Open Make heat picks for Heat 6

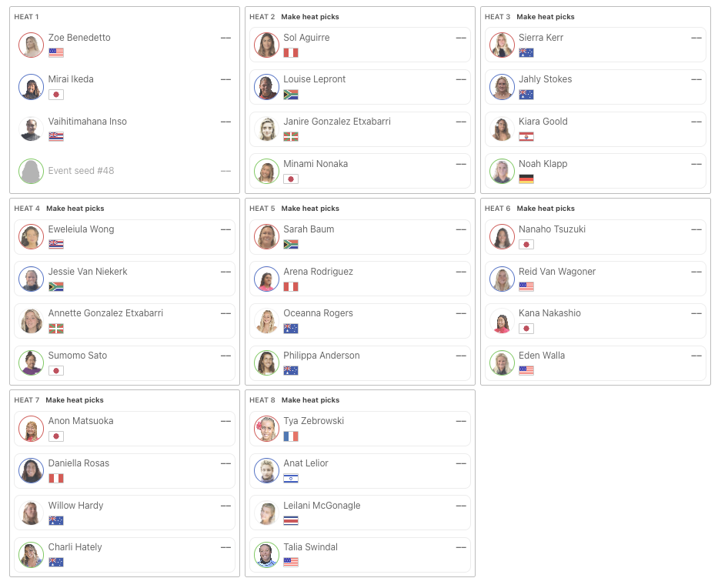pos(546,209)
